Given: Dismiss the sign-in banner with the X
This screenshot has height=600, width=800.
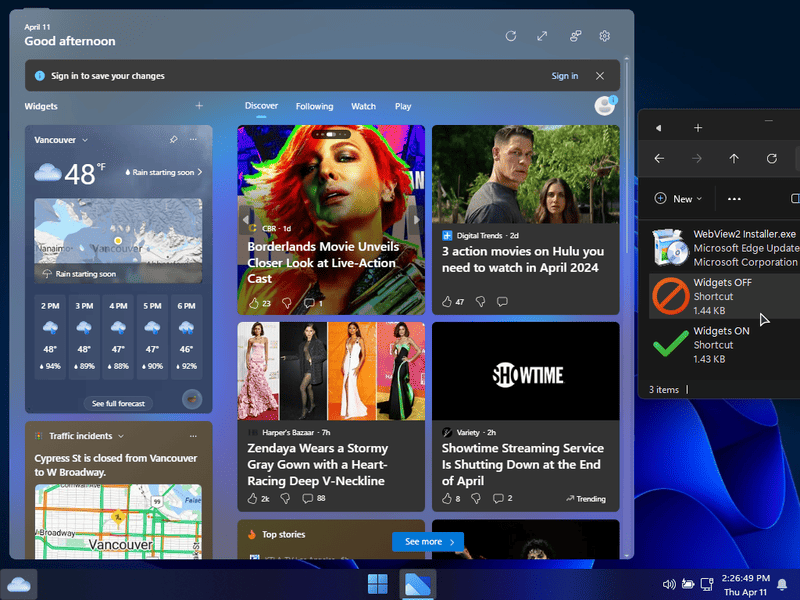Looking at the screenshot, I should coord(600,76).
